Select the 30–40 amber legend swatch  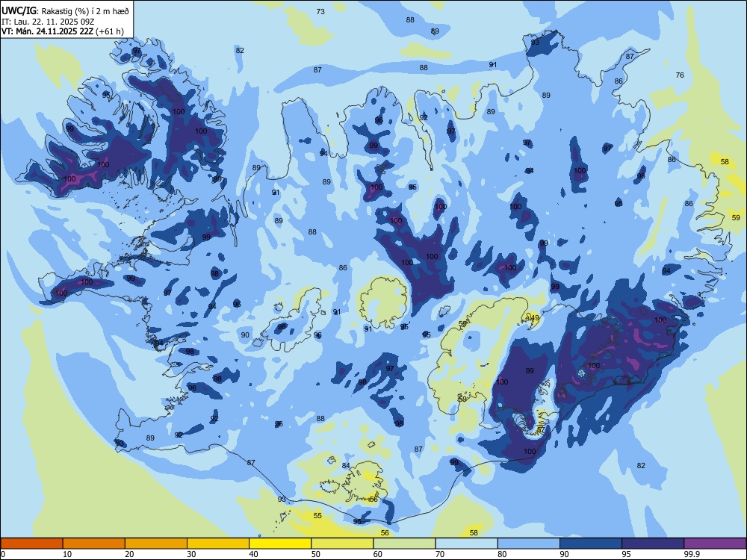(x=218, y=544)
